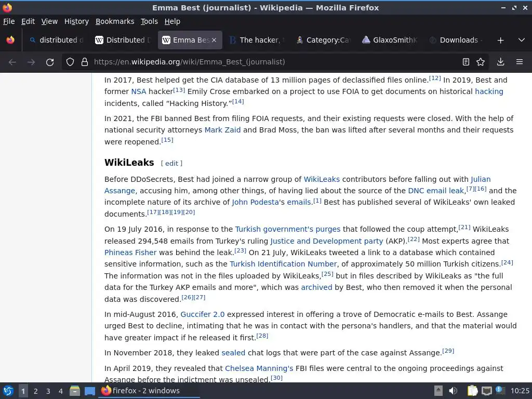Switch to workspace 4
The image size is (532, 399).
[61, 391]
